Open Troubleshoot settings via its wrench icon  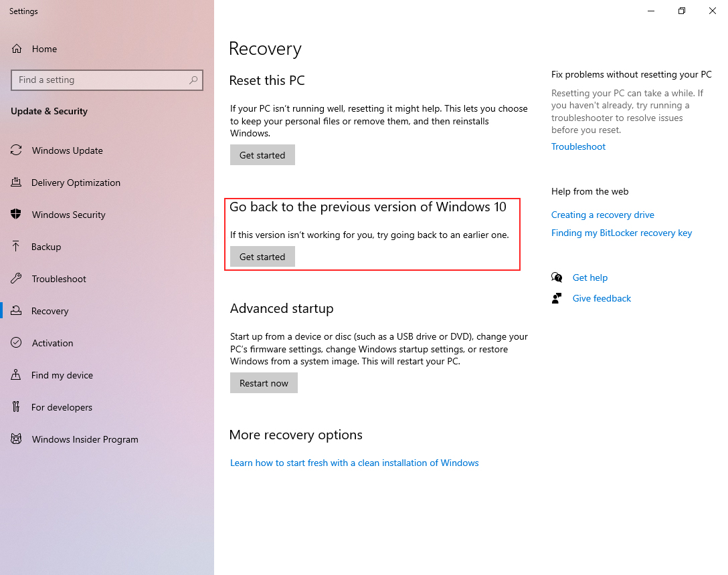click(x=16, y=279)
